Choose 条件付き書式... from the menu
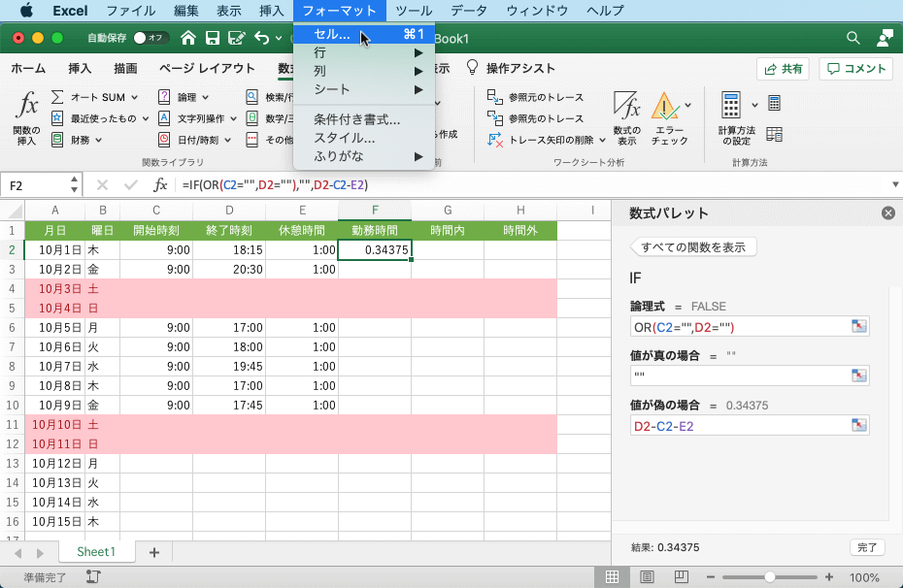Image resolution: width=903 pixels, height=588 pixels. pos(364,119)
